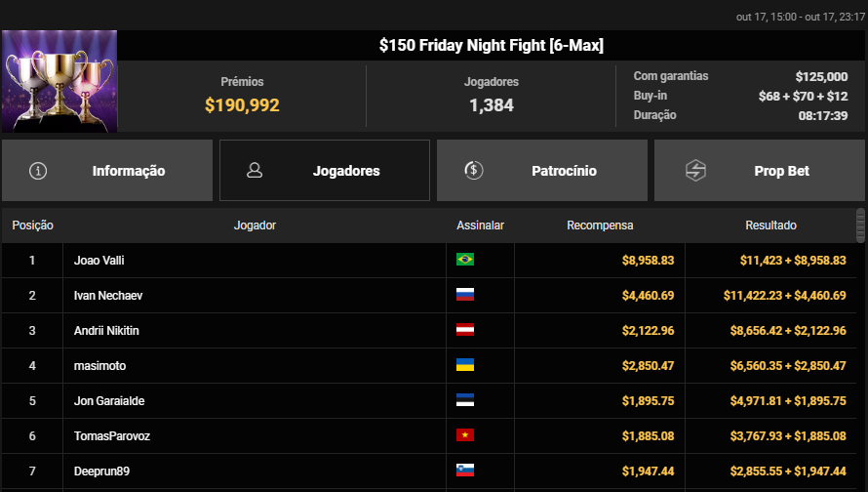Image resolution: width=868 pixels, height=492 pixels.
Task: Click the person icon on the Jogadores tab
Action: coord(255,171)
